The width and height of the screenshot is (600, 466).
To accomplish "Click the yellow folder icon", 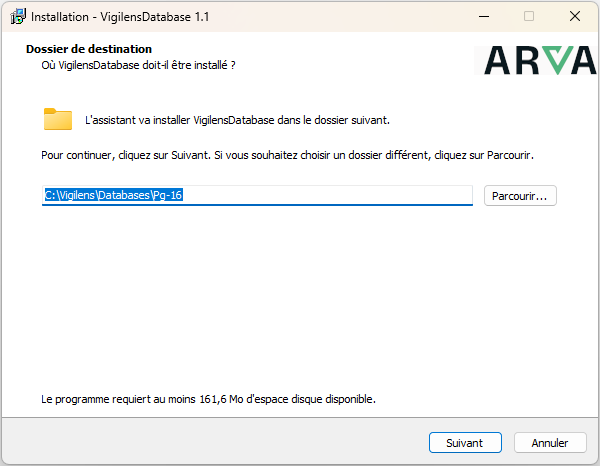I will tap(58, 119).
